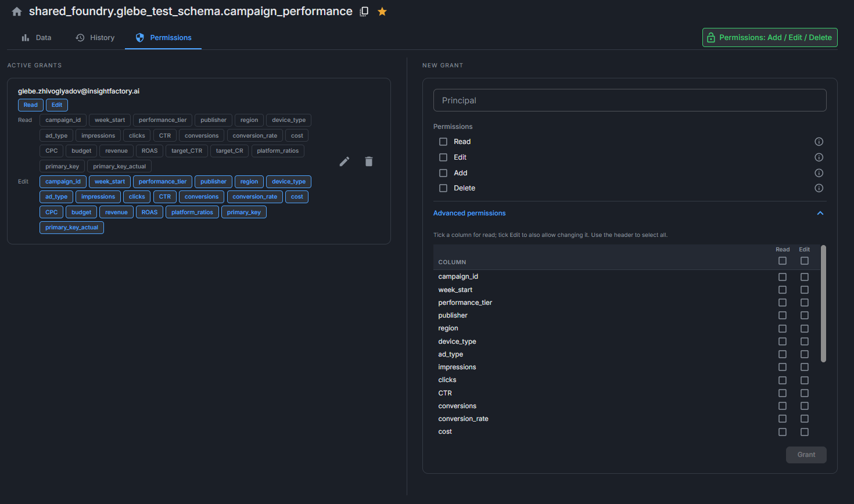Tick the Edit checkbox for cost
Image resolution: width=854 pixels, height=504 pixels.
805,432
